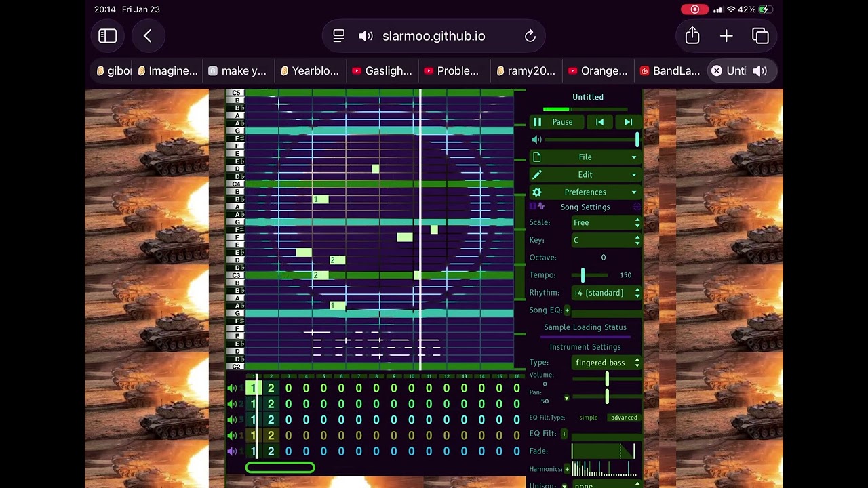Mute channel 3 speaker icon
The image size is (868, 488).
click(x=232, y=420)
